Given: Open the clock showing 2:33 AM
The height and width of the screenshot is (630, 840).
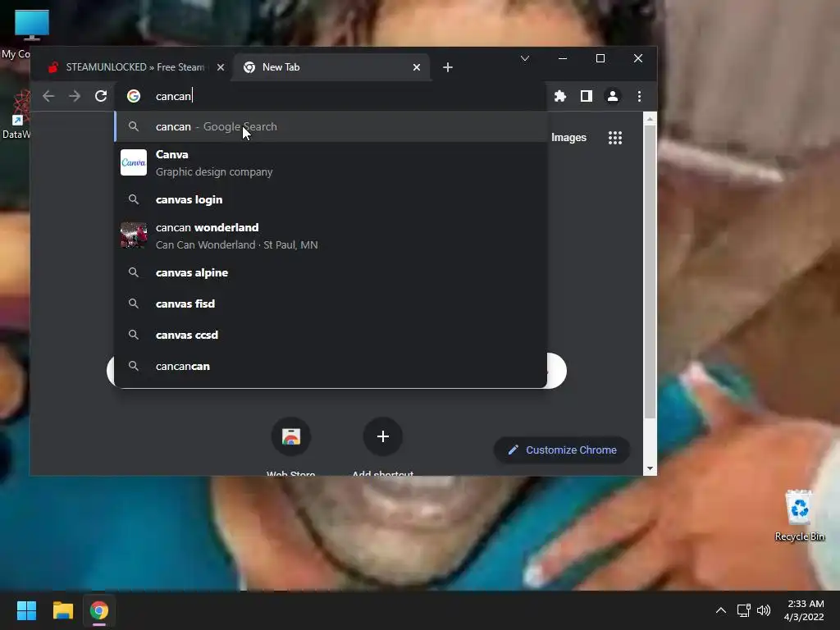Looking at the screenshot, I should tap(804, 610).
